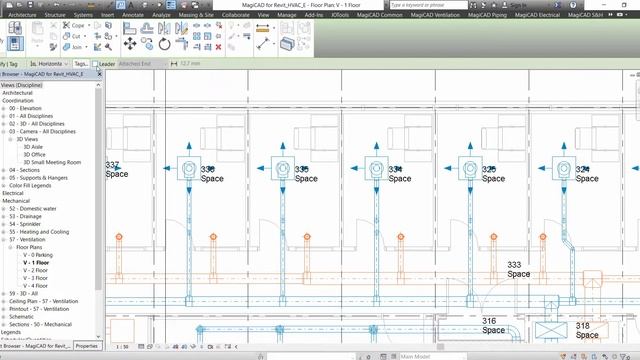This screenshot has height=360, width=640.
Task: Click the Text tool in quick access toolbar
Action: click(x=131, y=5)
